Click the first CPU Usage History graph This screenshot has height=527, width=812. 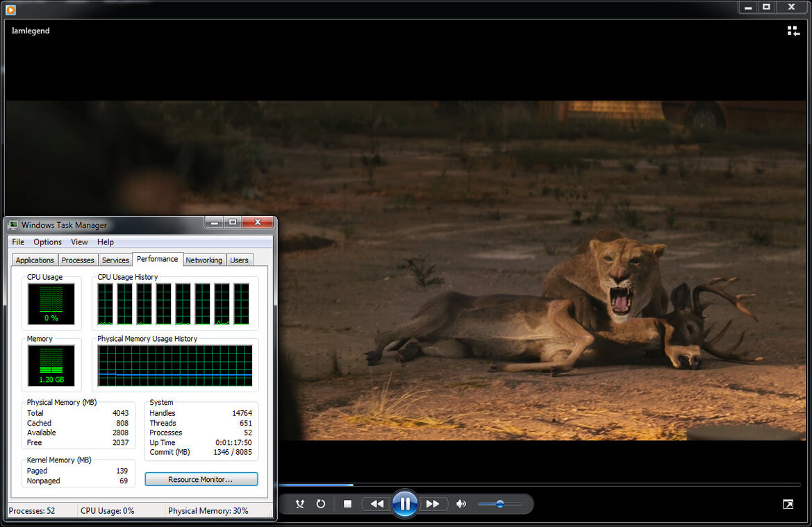[106, 304]
